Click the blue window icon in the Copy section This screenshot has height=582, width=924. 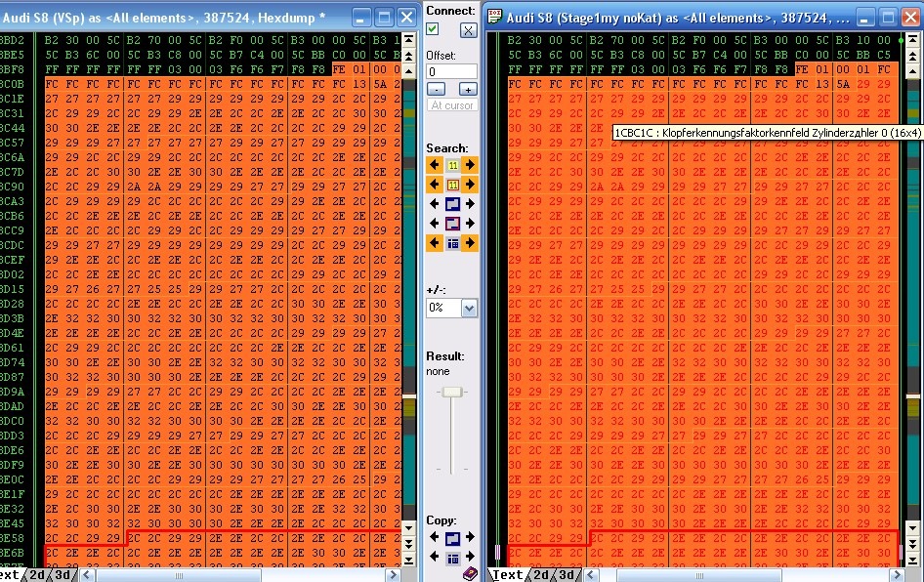click(x=452, y=538)
